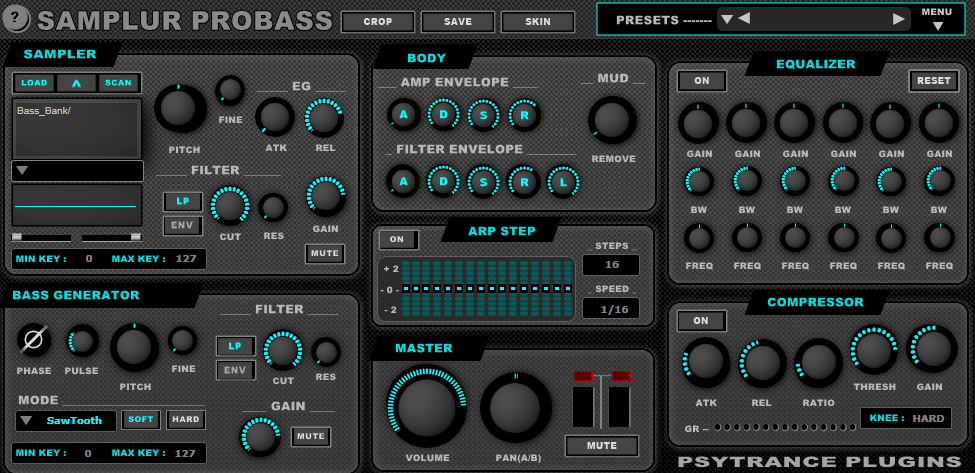Toggle the Sampler filter ENV button

183,226
